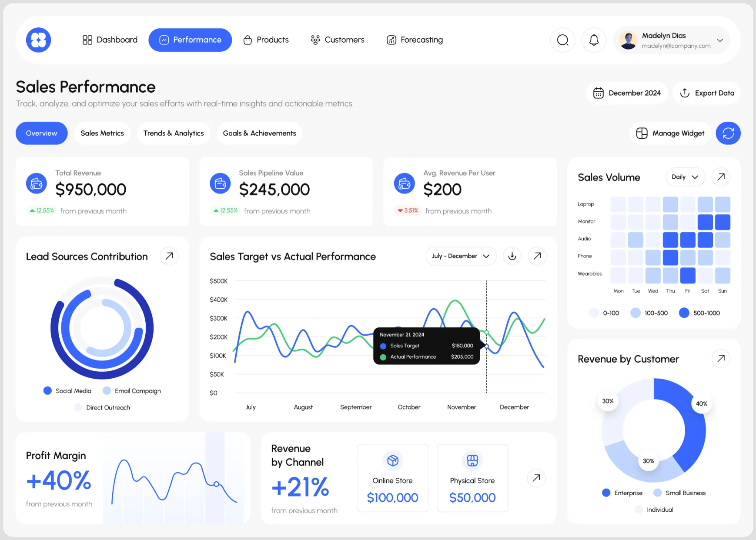The height and width of the screenshot is (540, 756).
Task: Open Revenue by Channel arrow icon
Action: point(536,478)
